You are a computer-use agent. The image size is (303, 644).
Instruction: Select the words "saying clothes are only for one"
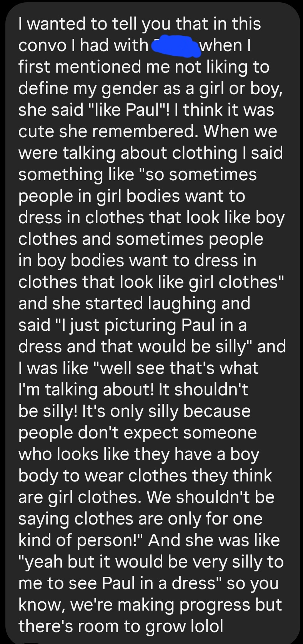140,519
